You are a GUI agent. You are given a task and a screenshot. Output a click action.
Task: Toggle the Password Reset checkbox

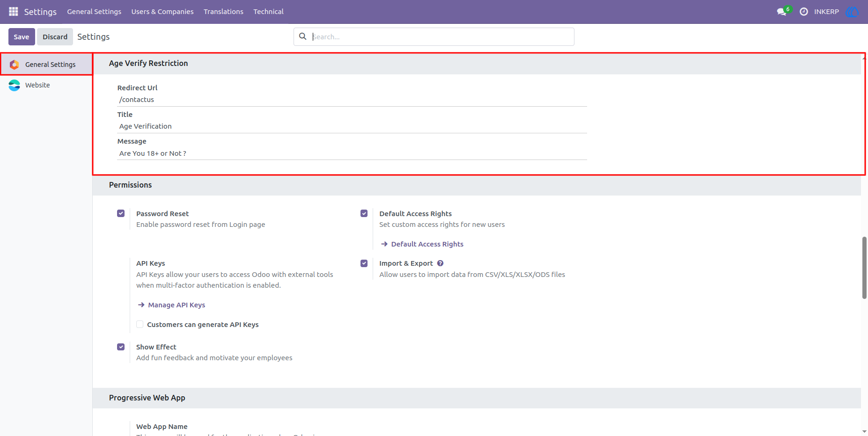[121, 213]
